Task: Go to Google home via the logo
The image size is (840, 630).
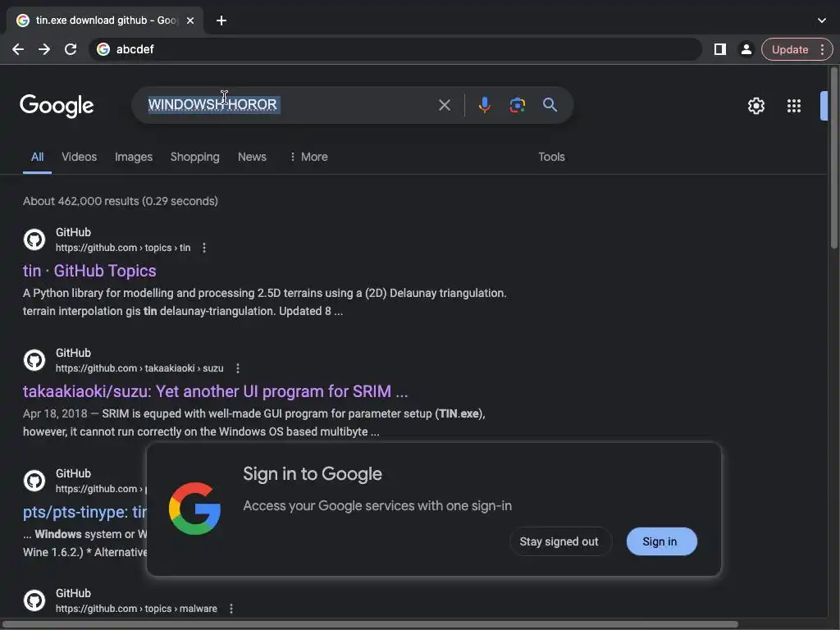Action: pyautogui.click(x=57, y=106)
